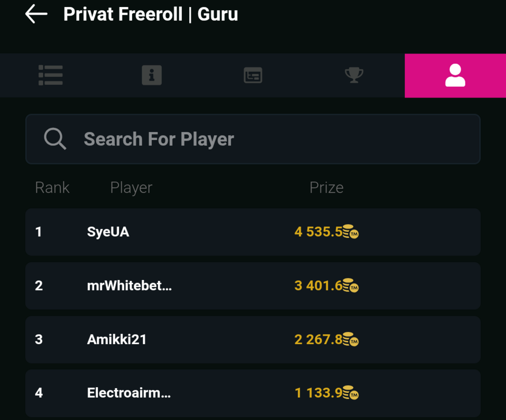
Task: Click the magnifier search icon
Action: [55, 138]
